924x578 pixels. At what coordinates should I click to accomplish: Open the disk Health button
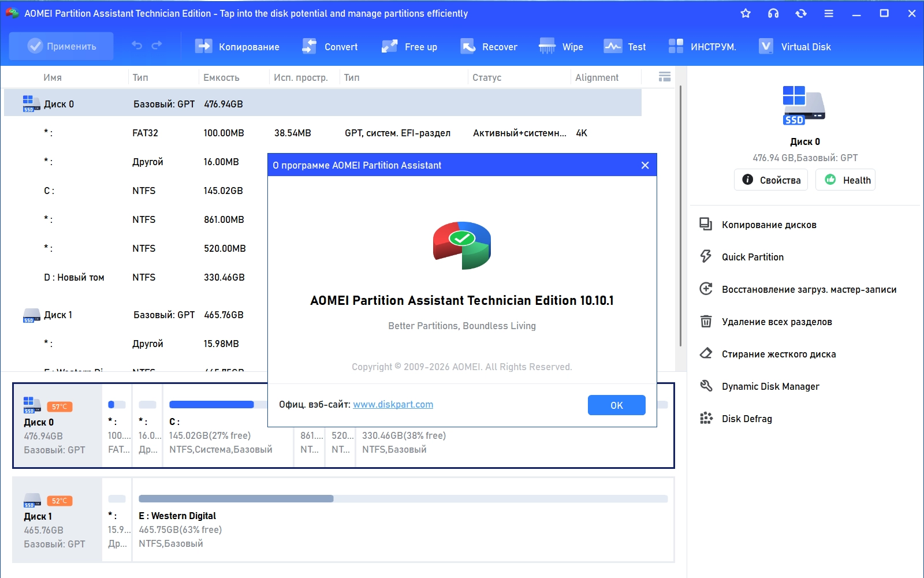(x=845, y=180)
